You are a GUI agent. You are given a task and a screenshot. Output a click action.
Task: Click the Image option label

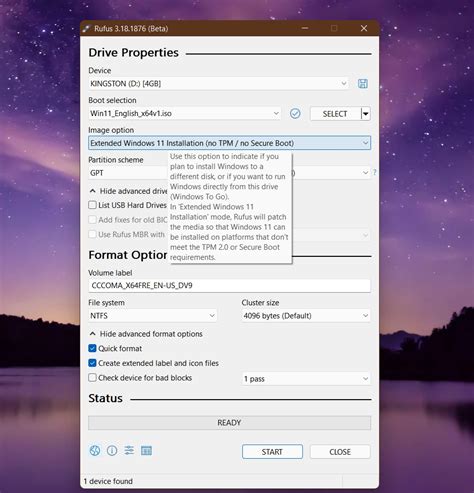coord(111,130)
